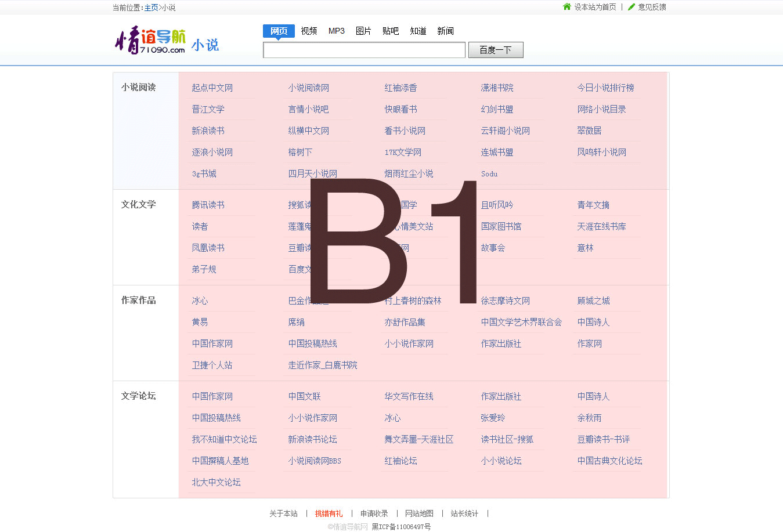This screenshot has width=783, height=532.
Task: Open the 幻剑书盟 link
Action: [497, 109]
